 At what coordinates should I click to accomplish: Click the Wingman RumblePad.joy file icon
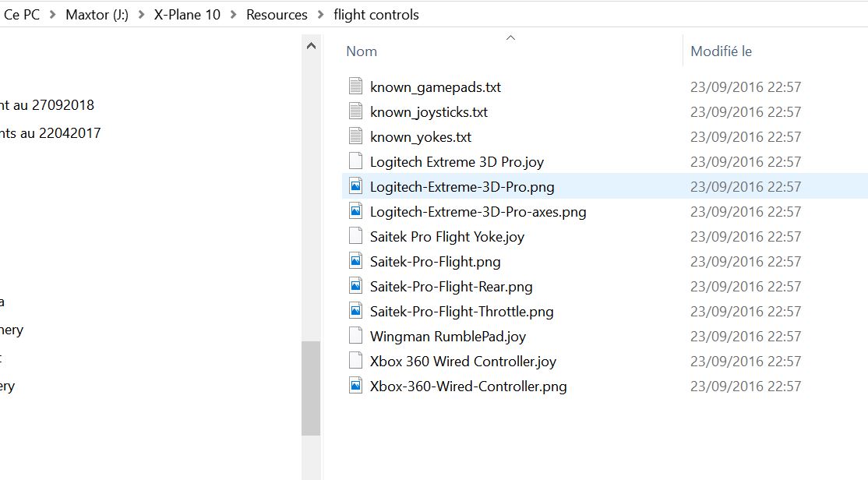(x=355, y=336)
